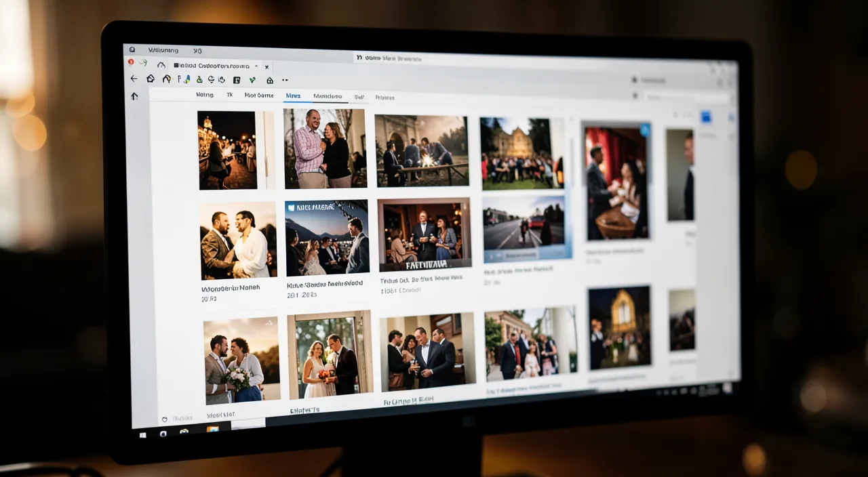The height and width of the screenshot is (477, 868).
Task: Open the photo of the group around a sparkler
Action: (421, 150)
